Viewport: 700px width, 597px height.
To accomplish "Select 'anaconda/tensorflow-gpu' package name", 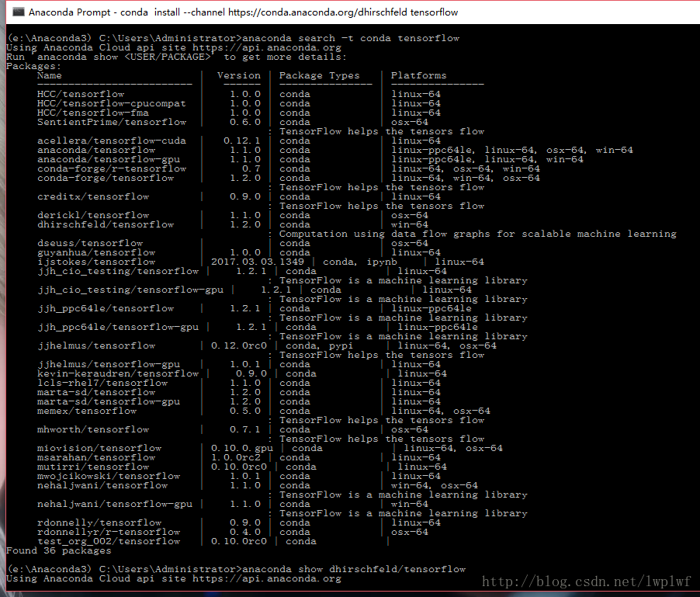I will pyautogui.click(x=109, y=159).
